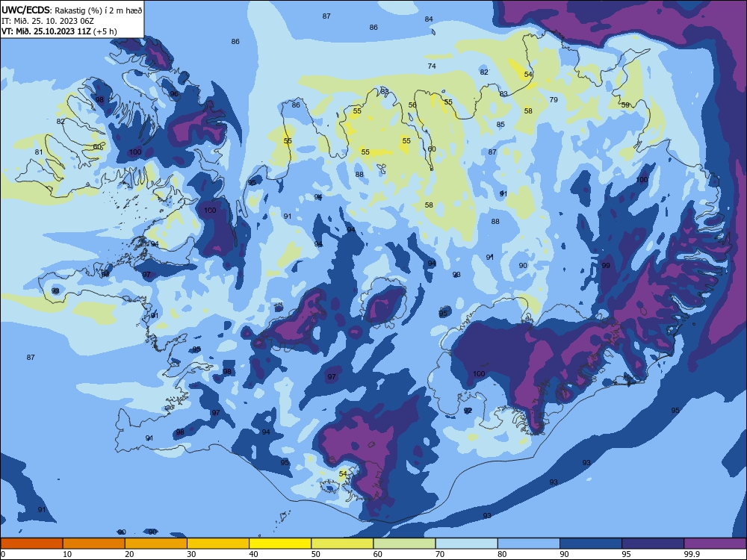Screen dimensions: 747x560
Task: Select the medium blue 90–95 legend swatch
Action: (x=591, y=544)
